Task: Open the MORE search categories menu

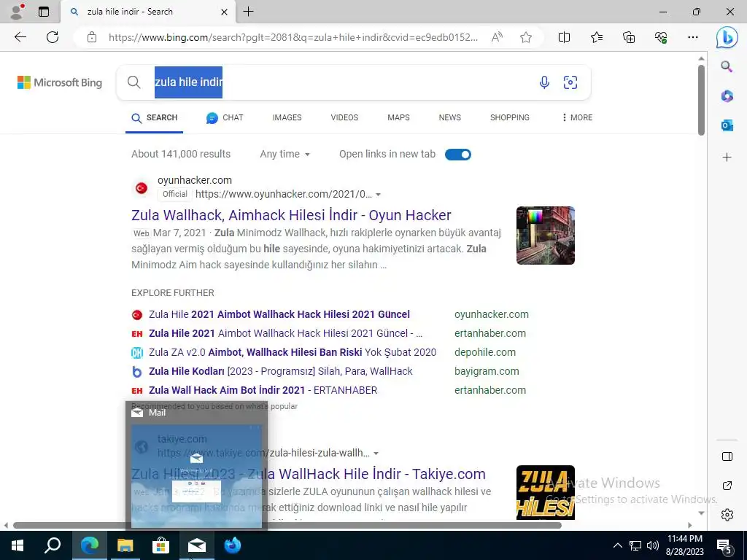Action: point(577,117)
